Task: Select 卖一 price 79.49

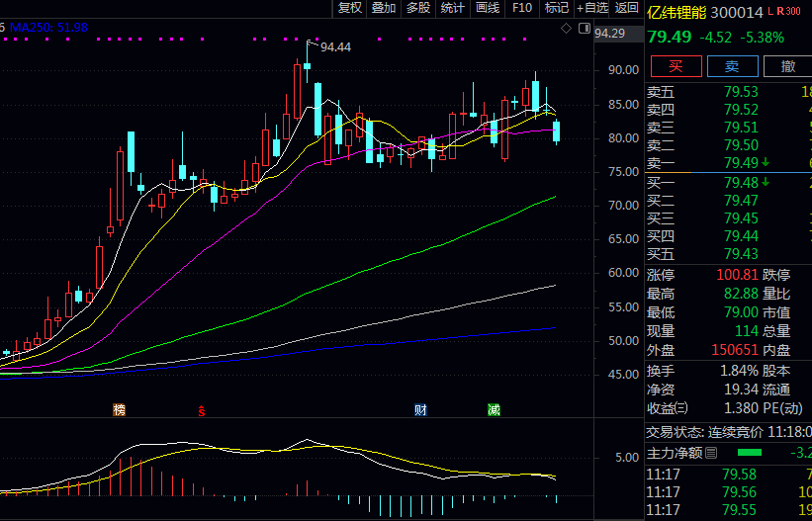Action: coord(741,162)
